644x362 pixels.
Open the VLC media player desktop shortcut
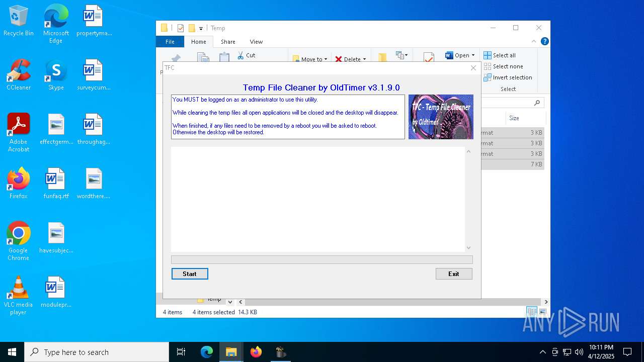point(19,296)
